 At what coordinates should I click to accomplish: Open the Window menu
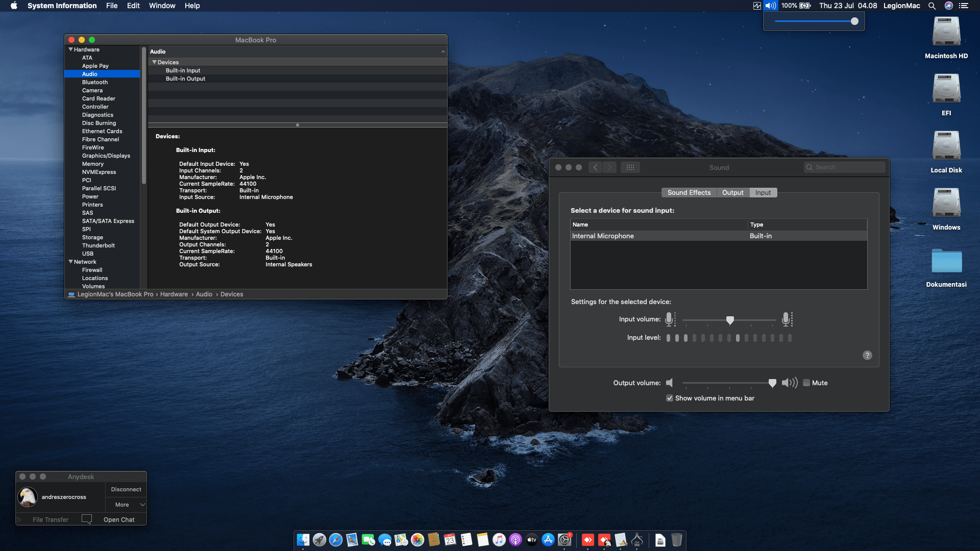162,6
